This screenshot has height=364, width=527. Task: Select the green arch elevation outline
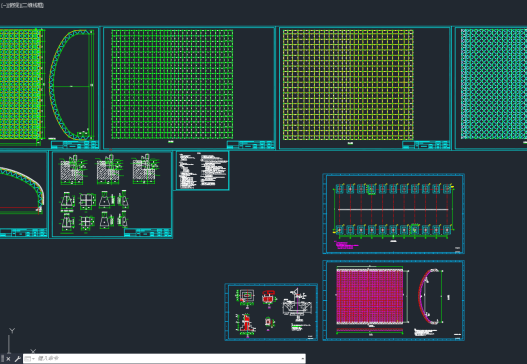(x=71, y=84)
